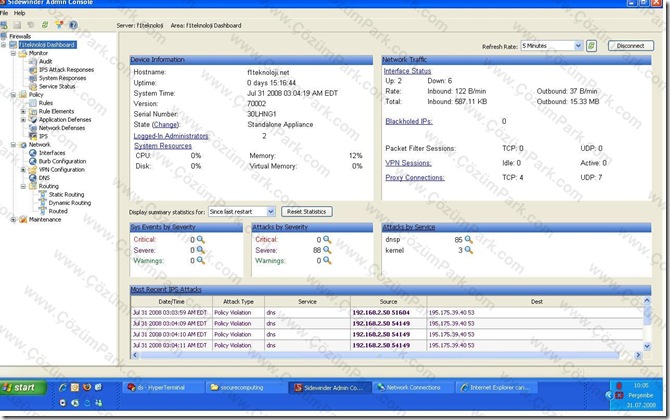Open the Attacks by Service link

click(408, 227)
